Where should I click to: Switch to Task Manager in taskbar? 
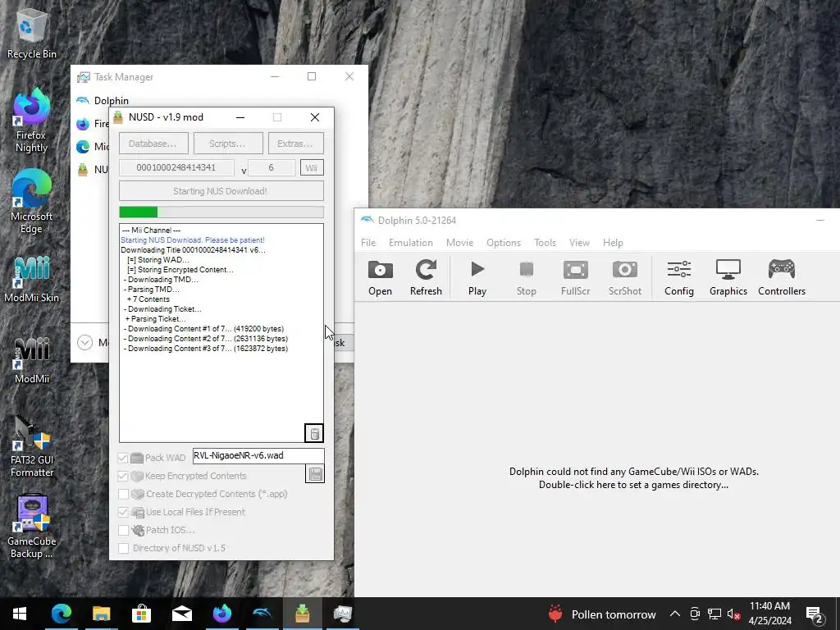tap(342, 614)
